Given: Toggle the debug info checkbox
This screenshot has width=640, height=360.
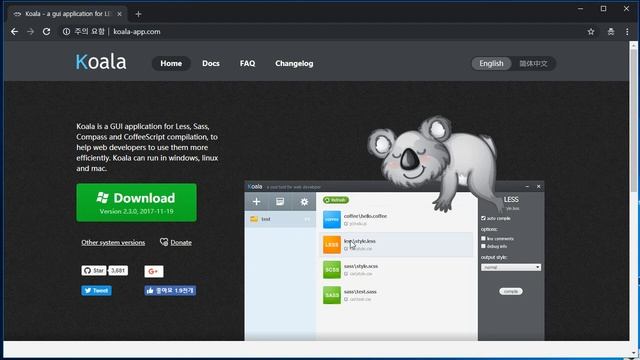Looking at the screenshot, I should 483,246.
